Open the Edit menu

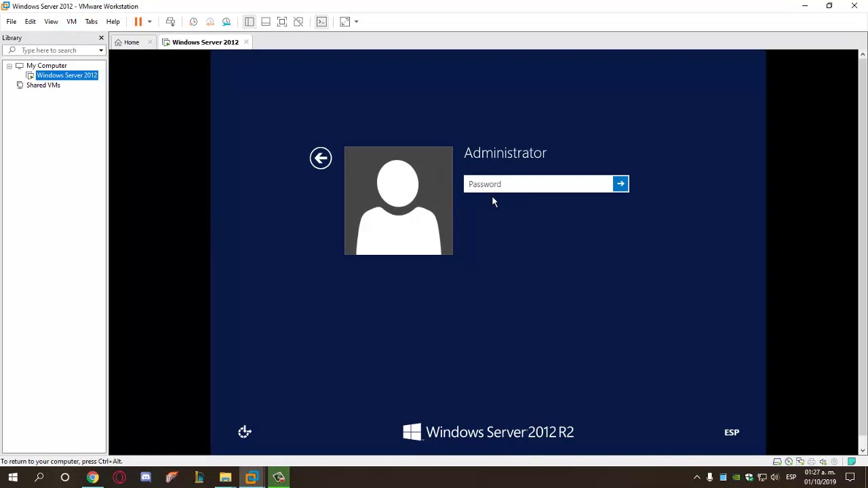[31, 22]
